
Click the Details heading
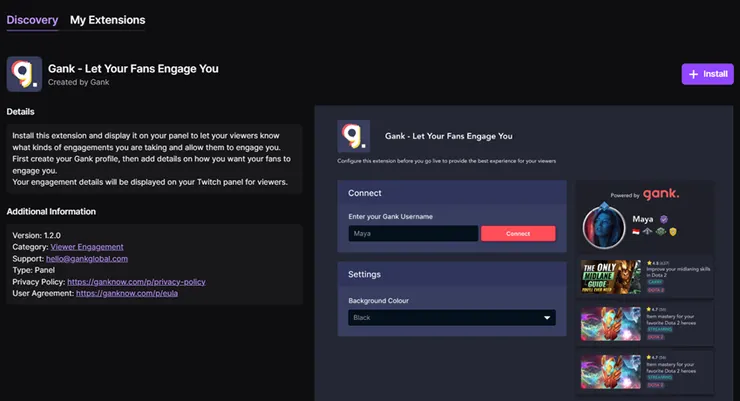pyautogui.click(x=20, y=112)
